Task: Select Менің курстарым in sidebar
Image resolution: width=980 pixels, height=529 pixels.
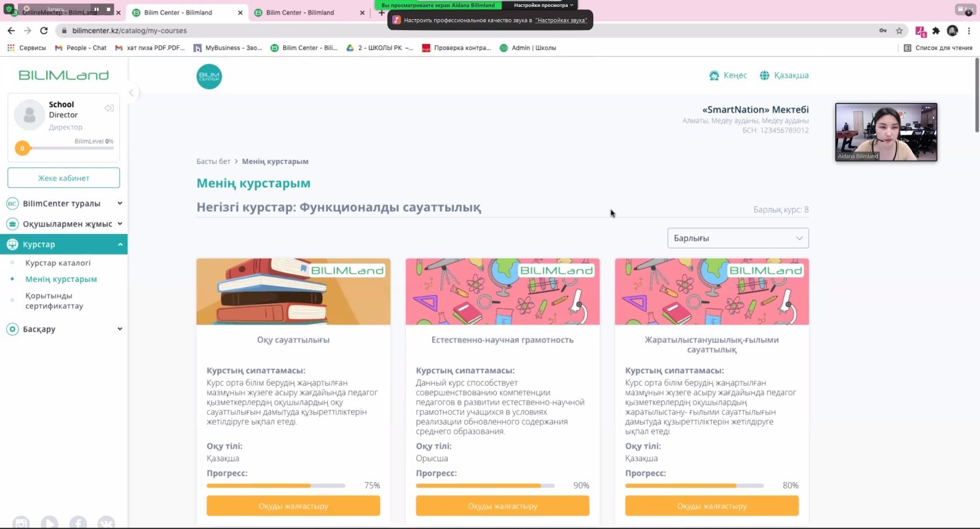Action: point(61,279)
